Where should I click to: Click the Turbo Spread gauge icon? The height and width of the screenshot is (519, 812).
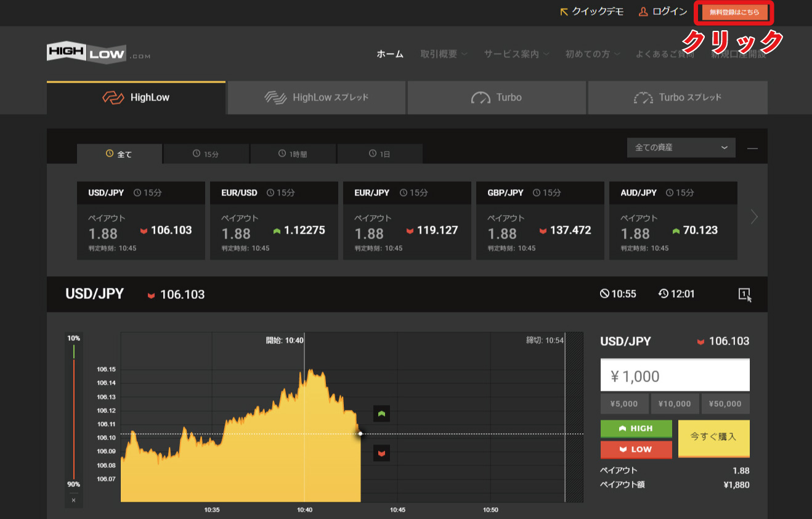643,97
